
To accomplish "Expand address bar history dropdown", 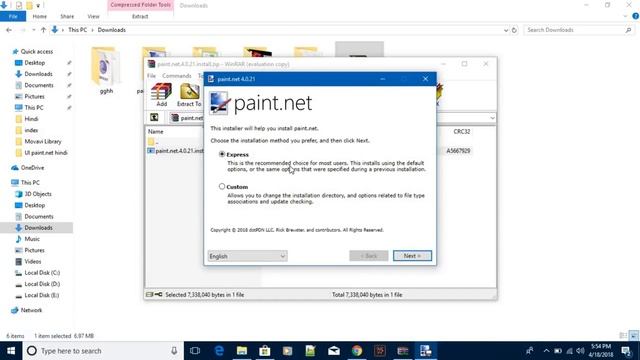I will point(506,30).
